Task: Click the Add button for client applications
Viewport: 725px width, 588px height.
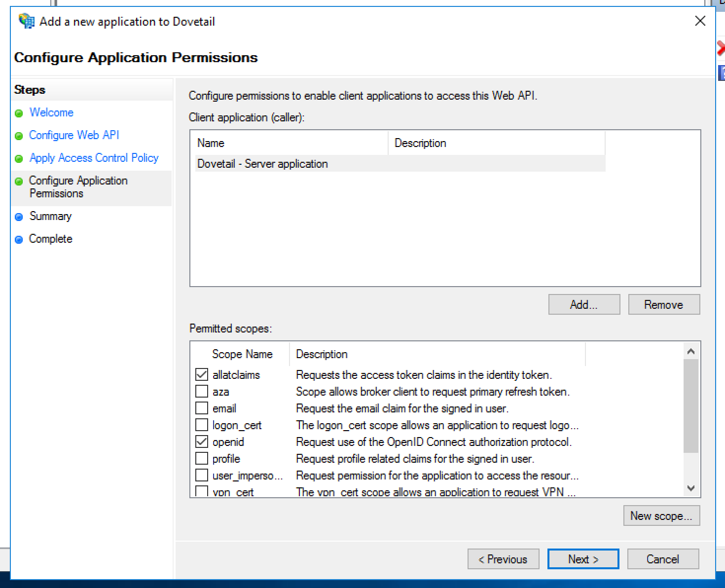Action: pyautogui.click(x=584, y=304)
